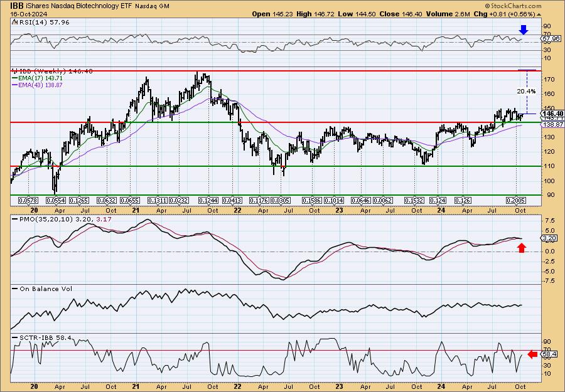Viewport: 565px width, 392px height.
Task: Click the 57.96 RSI axis value tag
Action: click(552, 38)
